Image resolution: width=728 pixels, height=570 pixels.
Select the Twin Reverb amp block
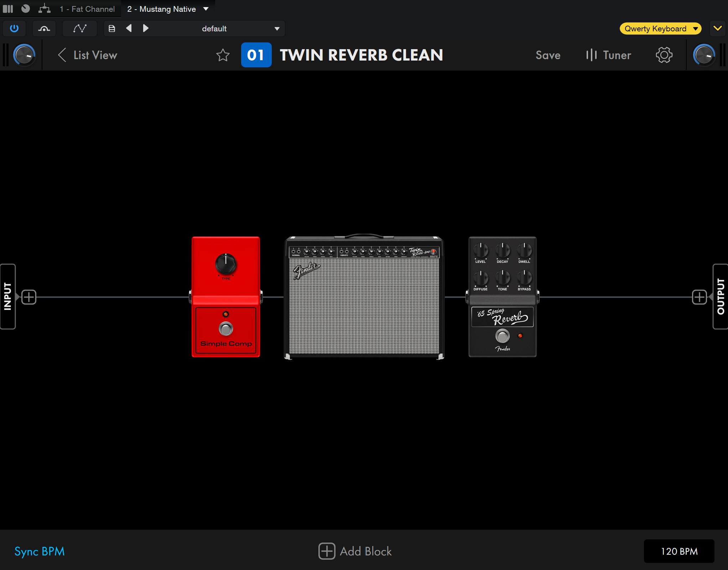point(364,297)
